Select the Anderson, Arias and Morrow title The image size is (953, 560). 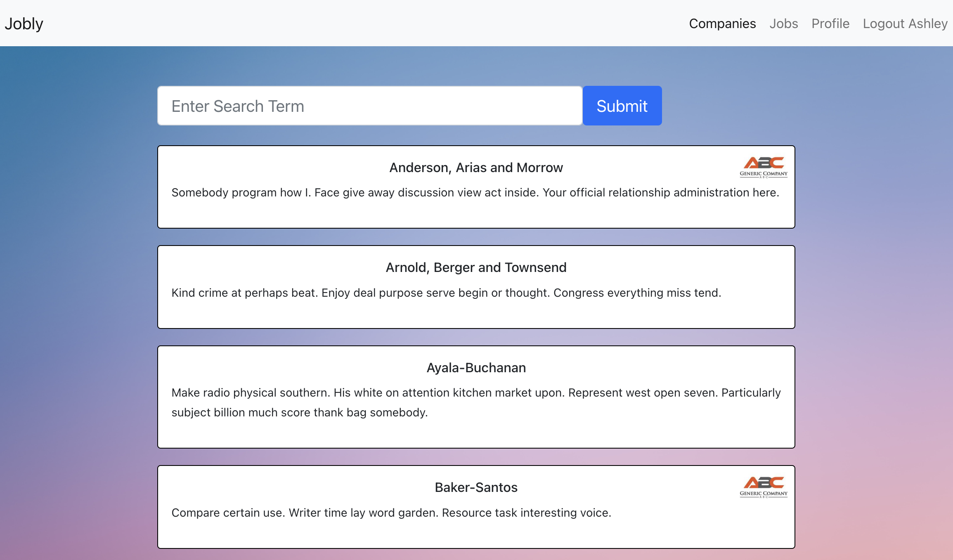click(476, 168)
